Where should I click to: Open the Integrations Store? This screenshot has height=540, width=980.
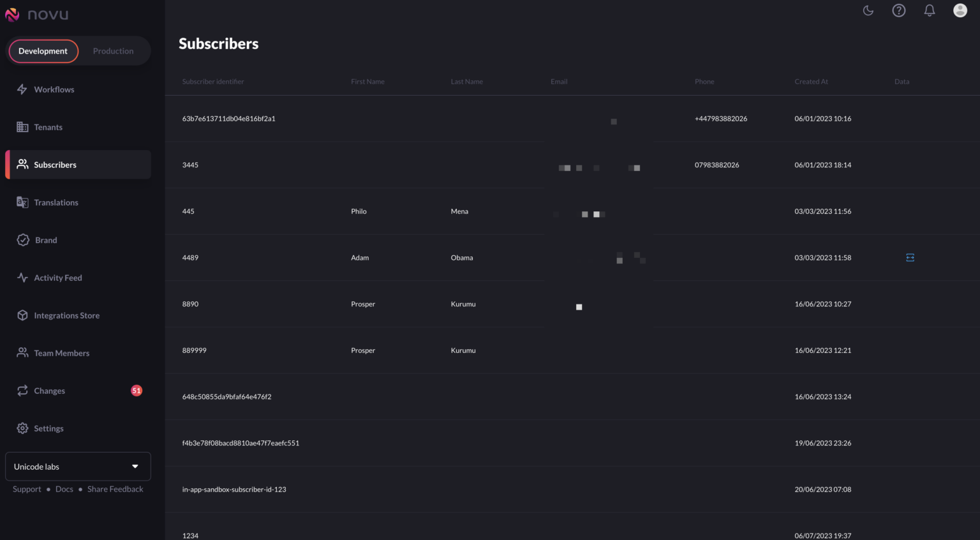pos(22,315)
